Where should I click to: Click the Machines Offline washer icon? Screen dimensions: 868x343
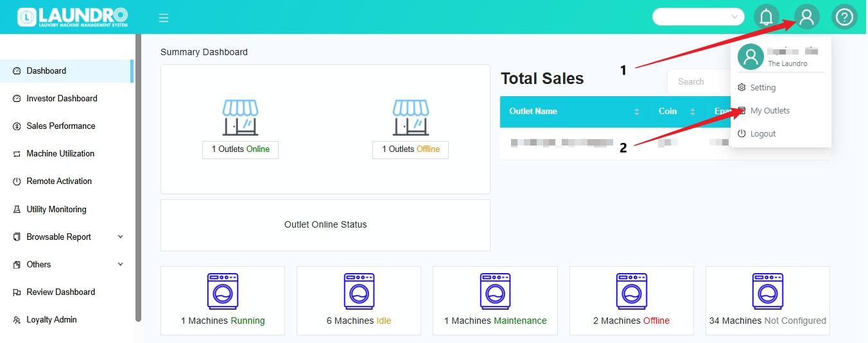pos(632,291)
